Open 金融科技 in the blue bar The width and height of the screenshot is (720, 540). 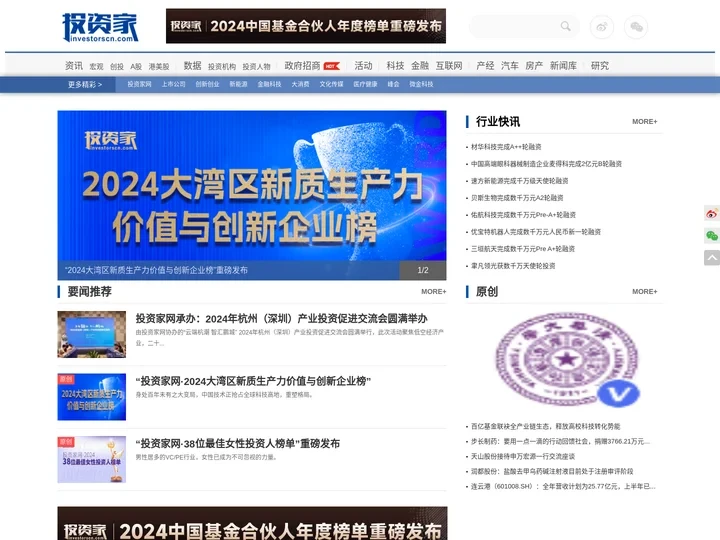[x=269, y=84]
